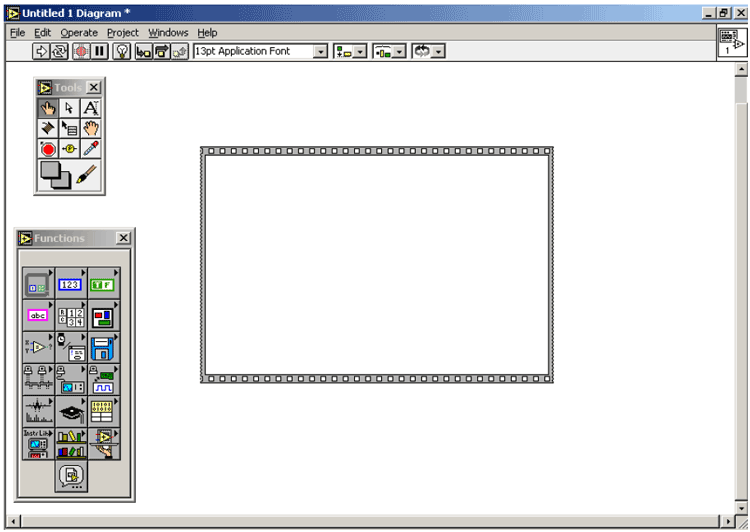This screenshot has height=532, width=750.
Task: Select the Color Copy eyedropper tool
Action: click(91, 149)
